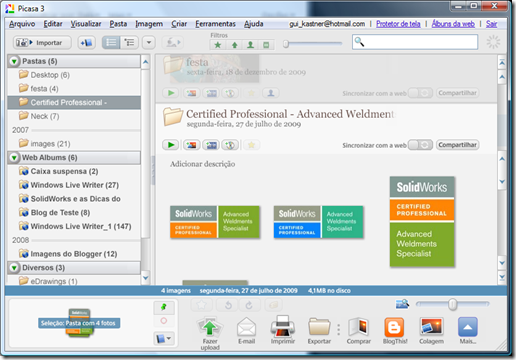Click the Compartilhar button for Certified Professional

(x=457, y=145)
